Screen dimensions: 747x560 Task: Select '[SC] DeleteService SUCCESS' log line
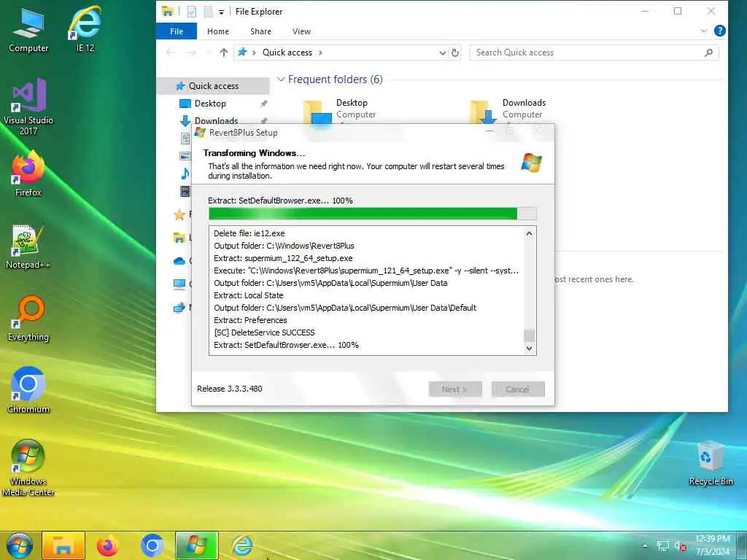264,332
